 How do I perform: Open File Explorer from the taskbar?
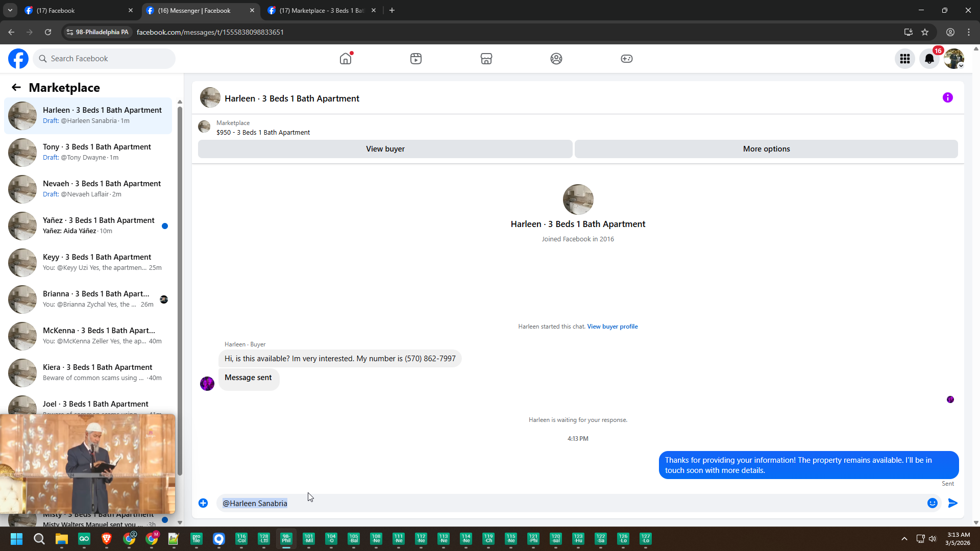(61, 539)
